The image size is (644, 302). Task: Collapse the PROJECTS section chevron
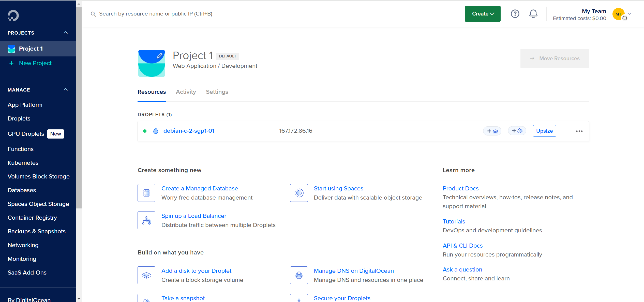pos(66,33)
